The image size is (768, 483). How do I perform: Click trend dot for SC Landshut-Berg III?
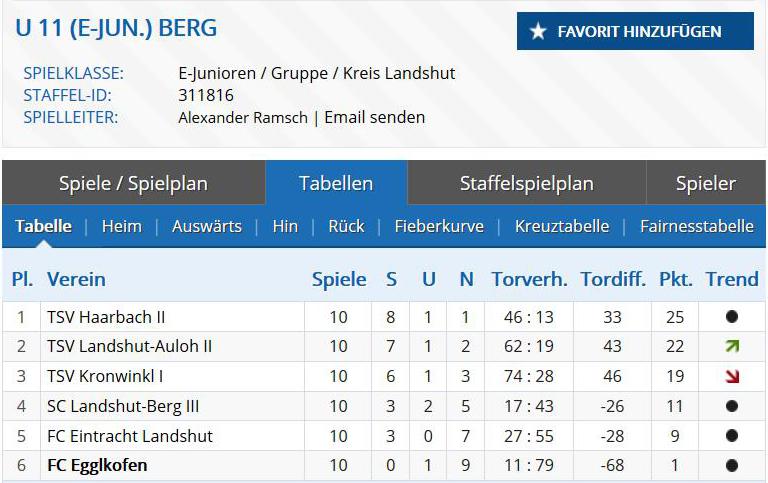[x=732, y=407]
